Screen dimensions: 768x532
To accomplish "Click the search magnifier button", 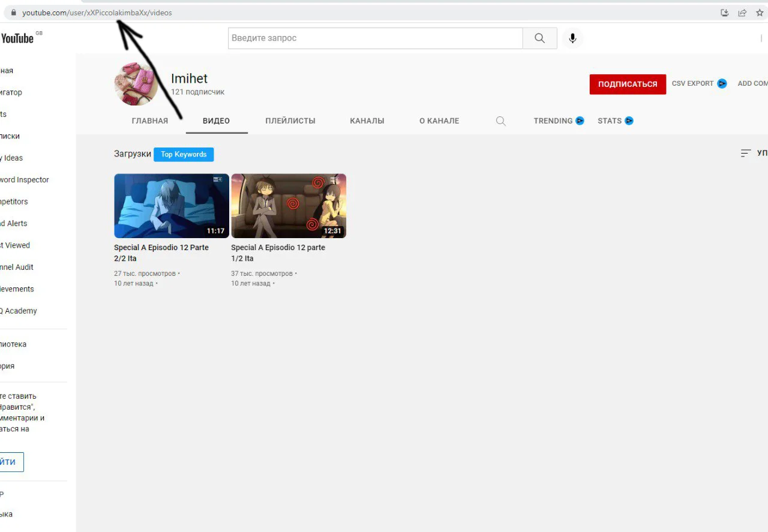I will pyautogui.click(x=540, y=38).
